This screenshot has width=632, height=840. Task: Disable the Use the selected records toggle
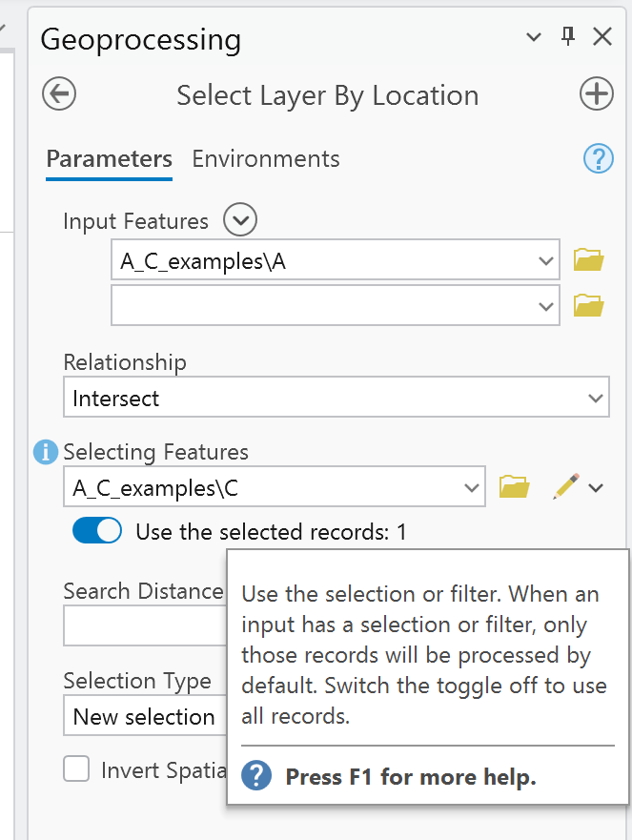(96, 530)
